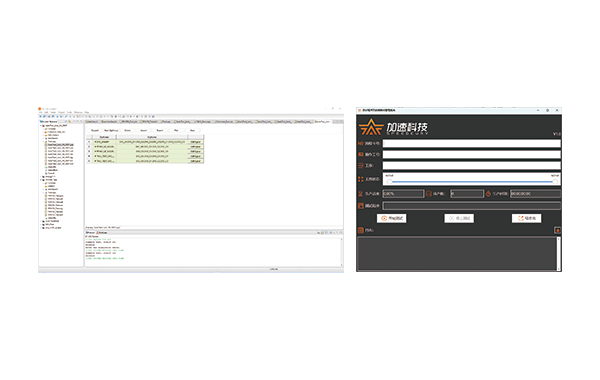Image resolution: width=600 pixels, height=380 pixels.
Task: Click the right handle of the range slider
Action: click(554, 182)
